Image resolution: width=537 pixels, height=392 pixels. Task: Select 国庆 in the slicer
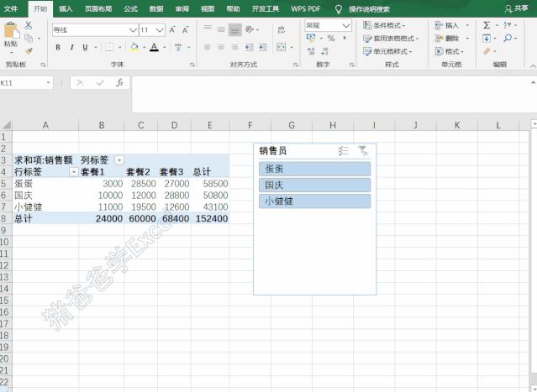(x=315, y=185)
